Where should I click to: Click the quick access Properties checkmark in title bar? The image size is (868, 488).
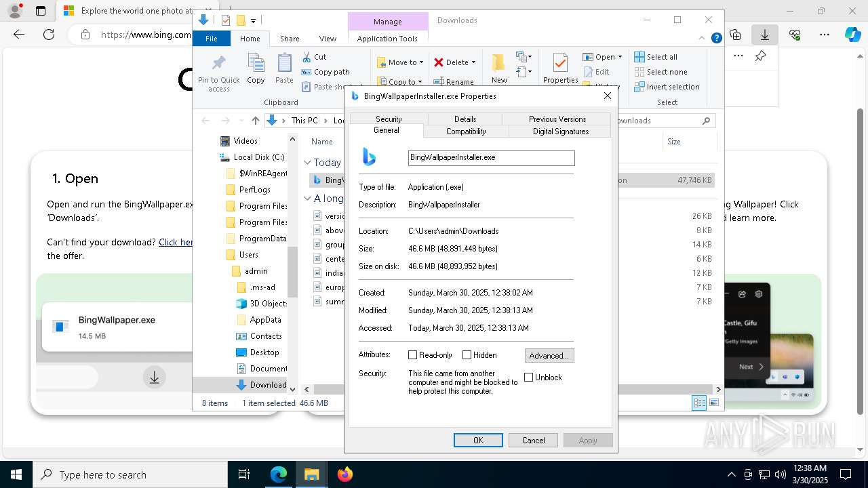point(226,20)
